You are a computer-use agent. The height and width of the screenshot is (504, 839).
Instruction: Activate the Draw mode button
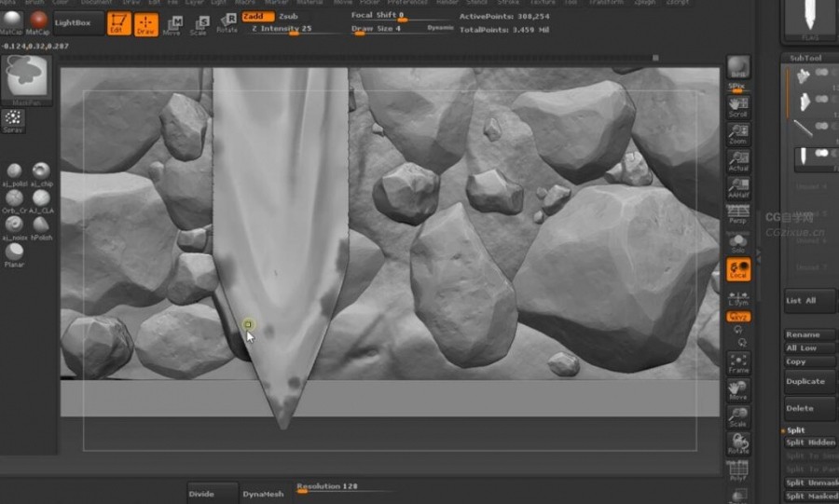pos(145,24)
